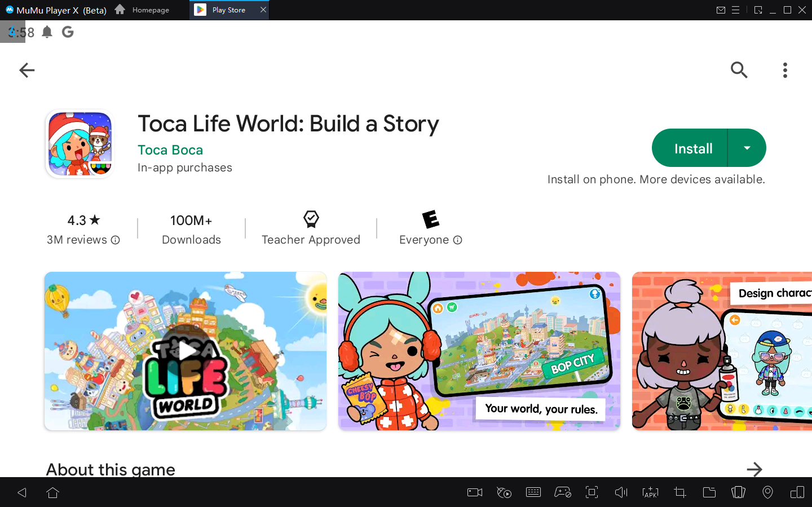The image size is (812, 507).
Task: Install an APK file icon
Action: point(651,492)
